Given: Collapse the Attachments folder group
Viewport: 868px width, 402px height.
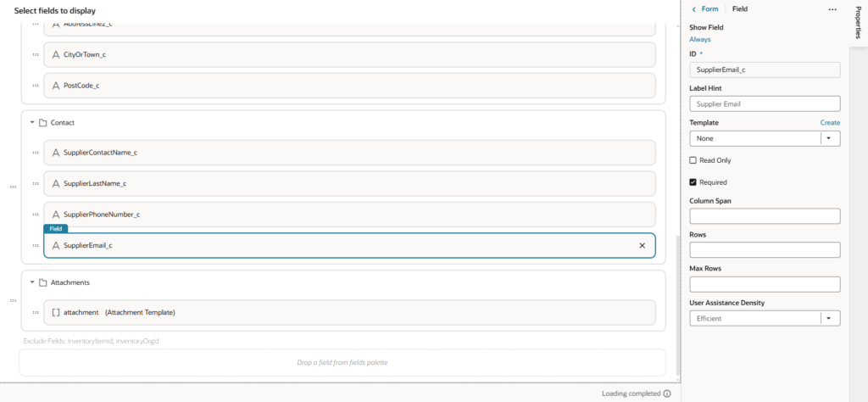Looking at the screenshot, I should (32, 282).
